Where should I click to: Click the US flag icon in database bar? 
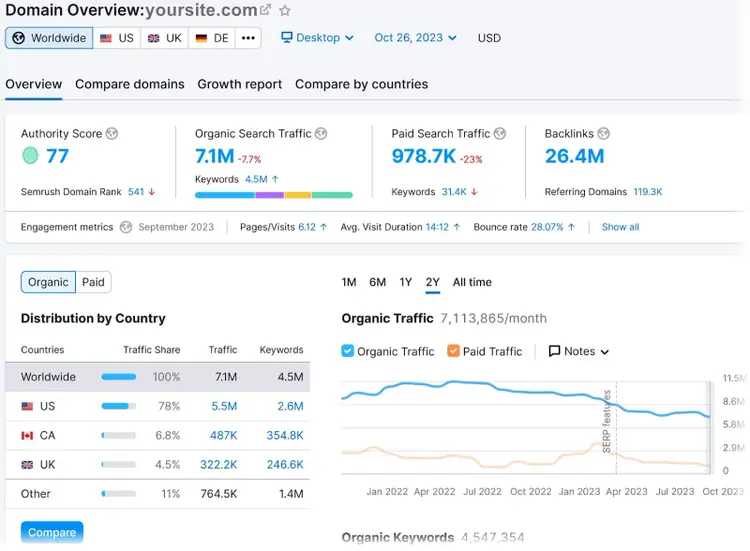click(x=106, y=38)
